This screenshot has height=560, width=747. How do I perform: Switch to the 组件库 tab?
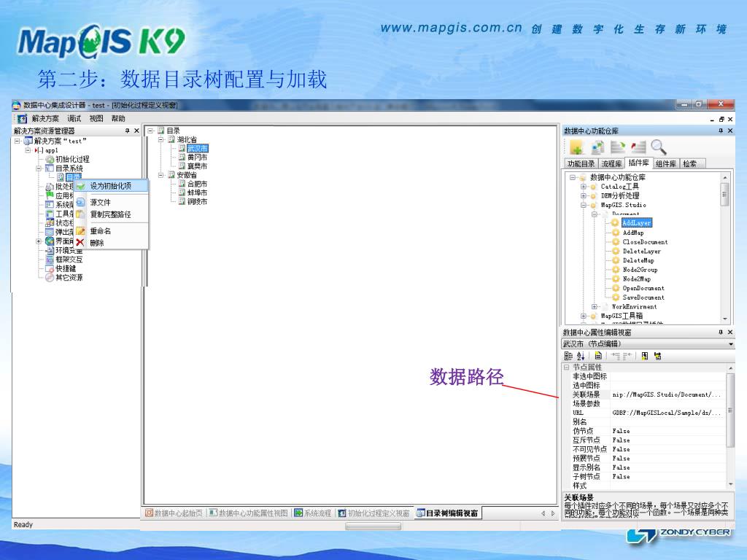coord(665,163)
